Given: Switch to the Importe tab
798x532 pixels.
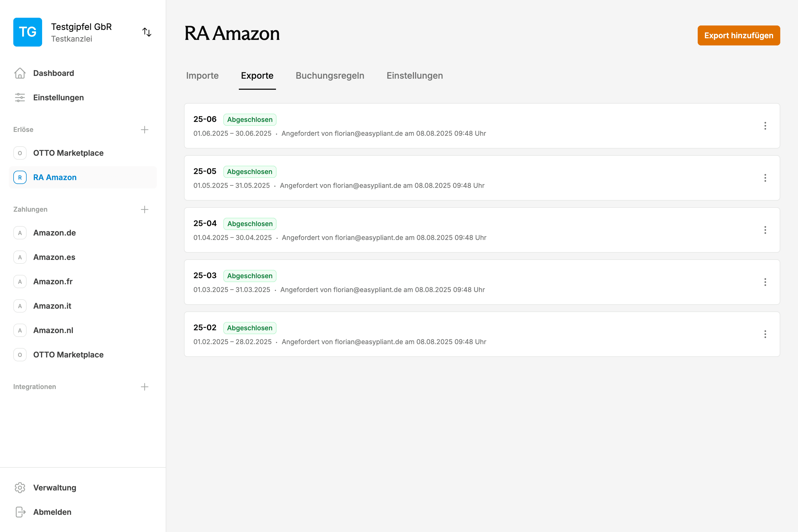Looking at the screenshot, I should point(202,76).
